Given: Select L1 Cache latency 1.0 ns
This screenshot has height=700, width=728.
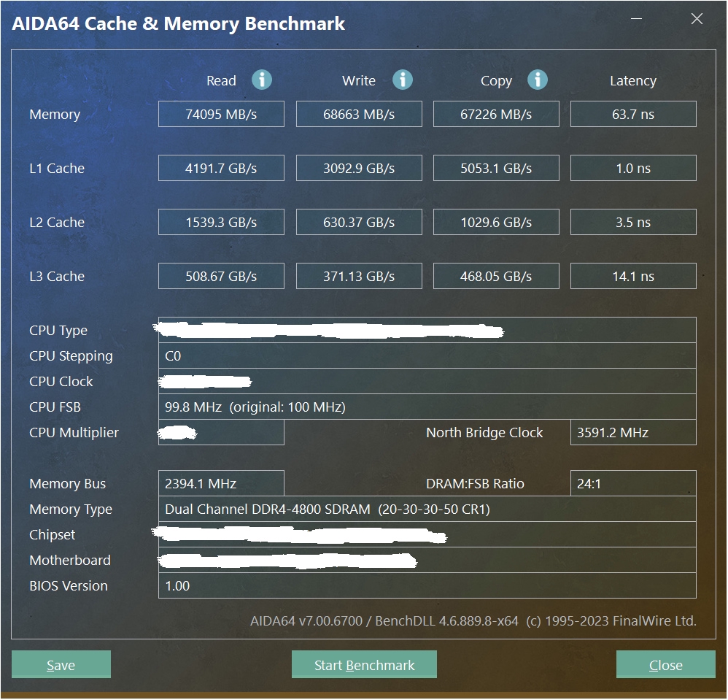Looking at the screenshot, I should 633,168.
